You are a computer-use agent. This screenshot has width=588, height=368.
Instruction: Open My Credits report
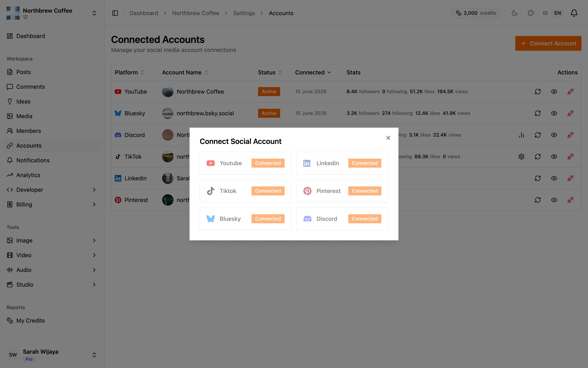coord(52,321)
